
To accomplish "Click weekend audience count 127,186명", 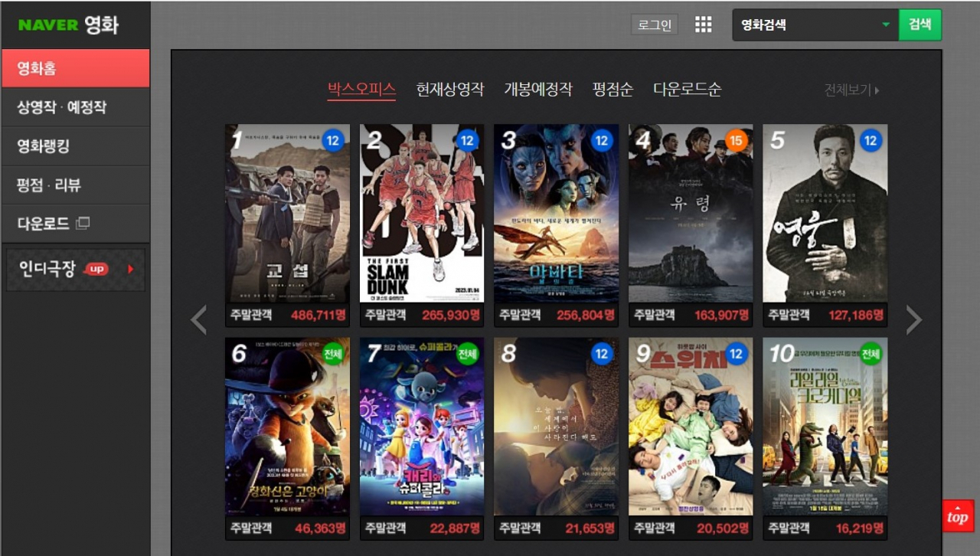I will (856, 315).
